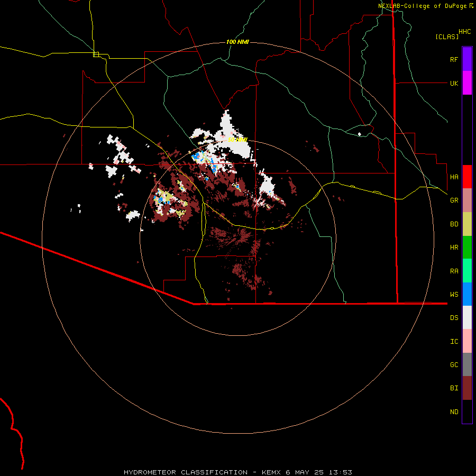Click the [CLAS] units label
Image resolution: width=476 pixels, height=476 pixels.
(x=447, y=36)
